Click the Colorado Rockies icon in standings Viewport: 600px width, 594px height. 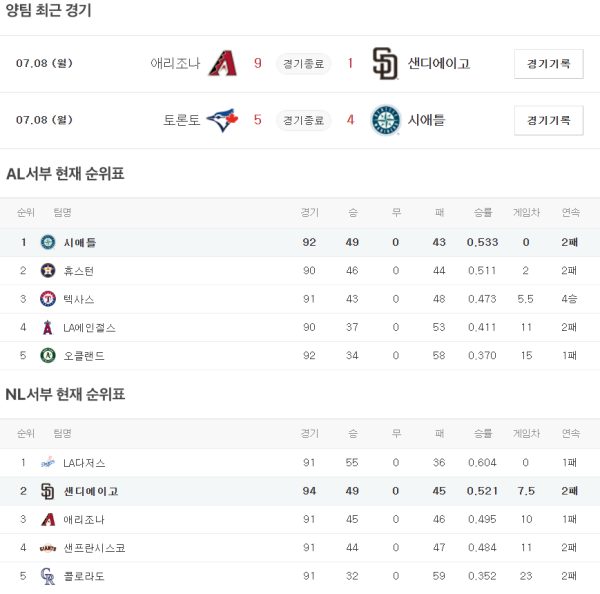[x=47, y=576]
